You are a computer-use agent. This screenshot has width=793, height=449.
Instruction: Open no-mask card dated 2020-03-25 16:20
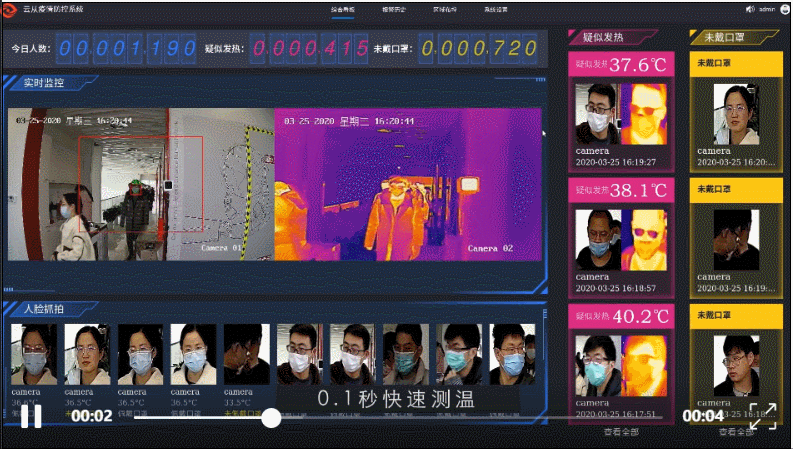(x=736, y=112)
